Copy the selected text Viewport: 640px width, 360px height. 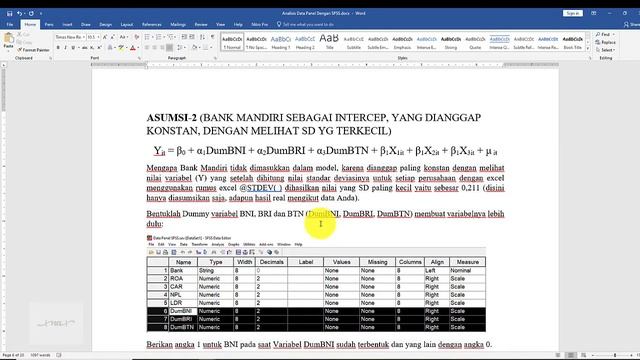(24, 42)
